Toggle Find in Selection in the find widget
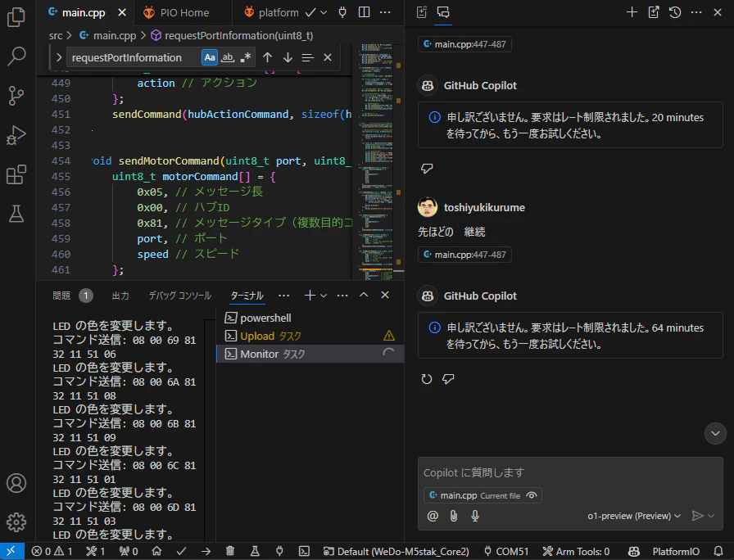Screen dimensions: 734x560 click(x=307, y=57)
